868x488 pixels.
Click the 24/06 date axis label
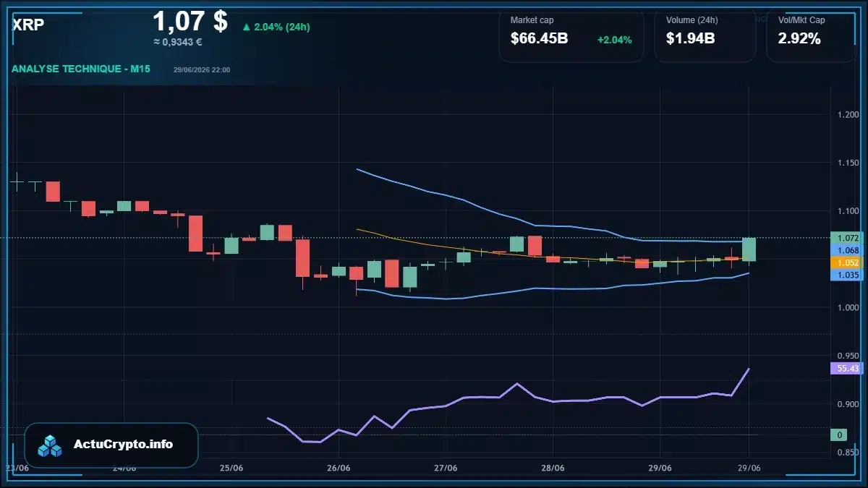124,468
